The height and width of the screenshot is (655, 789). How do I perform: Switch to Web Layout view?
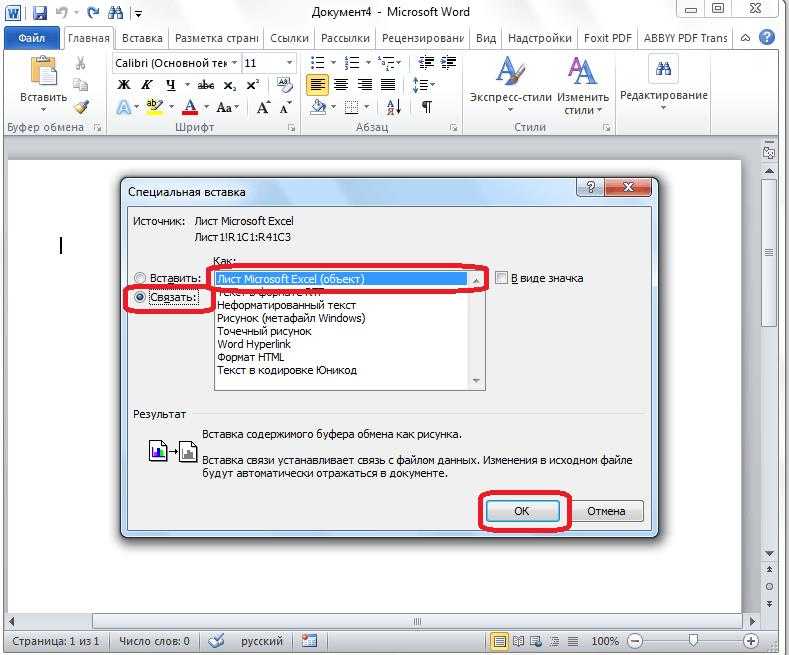[x=536, y=641]
